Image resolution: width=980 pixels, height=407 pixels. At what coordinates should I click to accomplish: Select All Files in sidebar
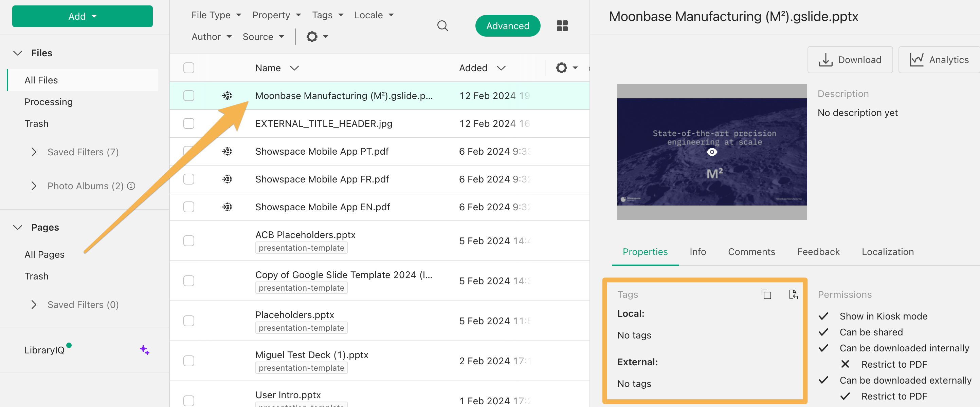[83, 80]
